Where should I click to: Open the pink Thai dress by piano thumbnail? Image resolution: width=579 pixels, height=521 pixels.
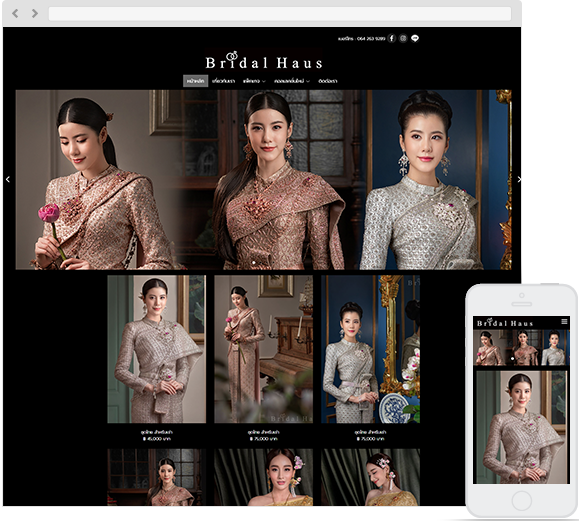[263, 349]
